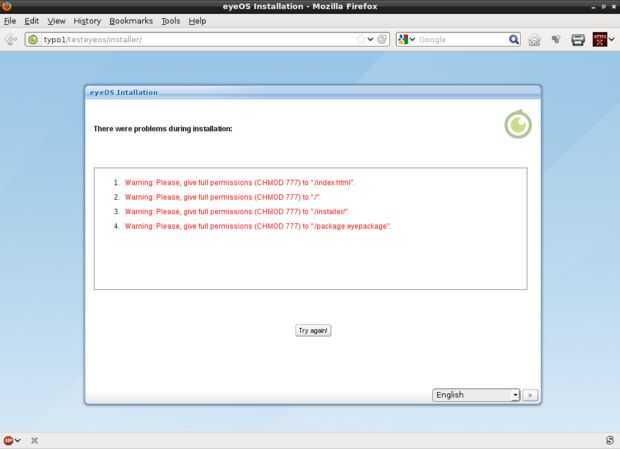620x449 pixels.
Task: Open the address bar history dropdown
Action: 370,39
